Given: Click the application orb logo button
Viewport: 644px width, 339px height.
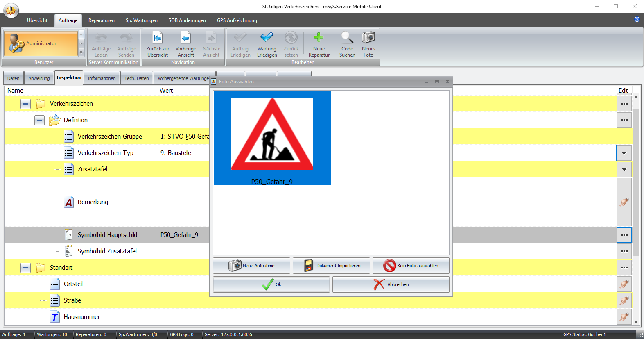Looking at the screenshot, I should 11,11.
